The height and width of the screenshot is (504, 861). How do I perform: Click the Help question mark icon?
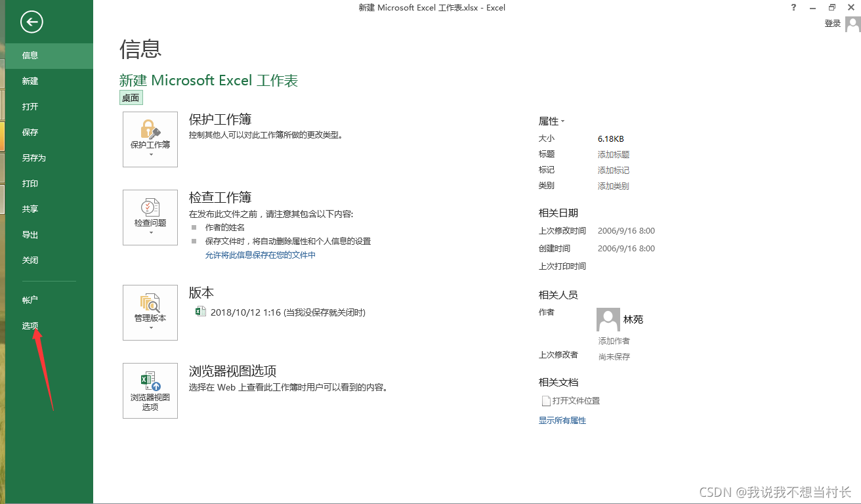point(793,8)
